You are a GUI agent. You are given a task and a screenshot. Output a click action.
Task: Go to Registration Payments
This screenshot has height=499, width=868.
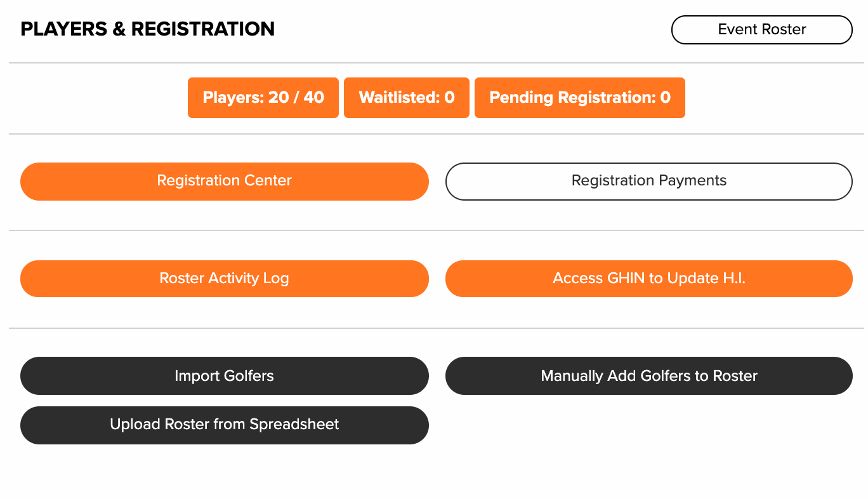point(649,182)
